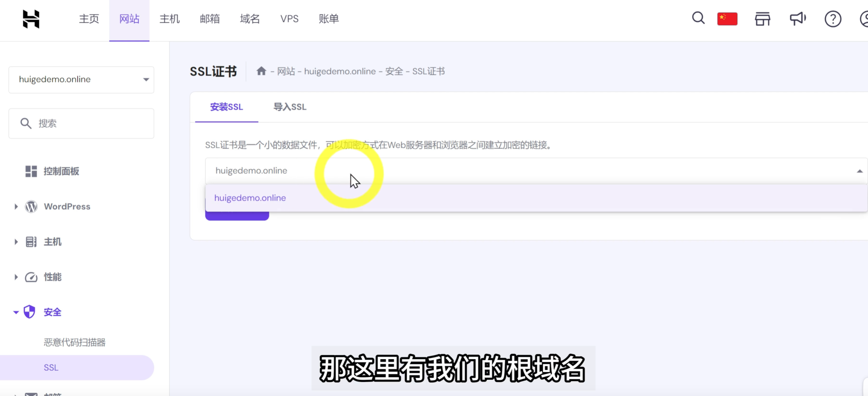
Task: Choose huigedemo.online option in dropdown list
Action: (x=536, y=198)
